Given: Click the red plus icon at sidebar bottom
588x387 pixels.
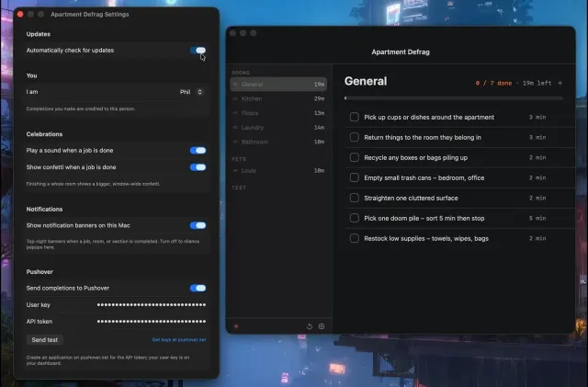Looking at the screenshot, I should coord(236,326).
